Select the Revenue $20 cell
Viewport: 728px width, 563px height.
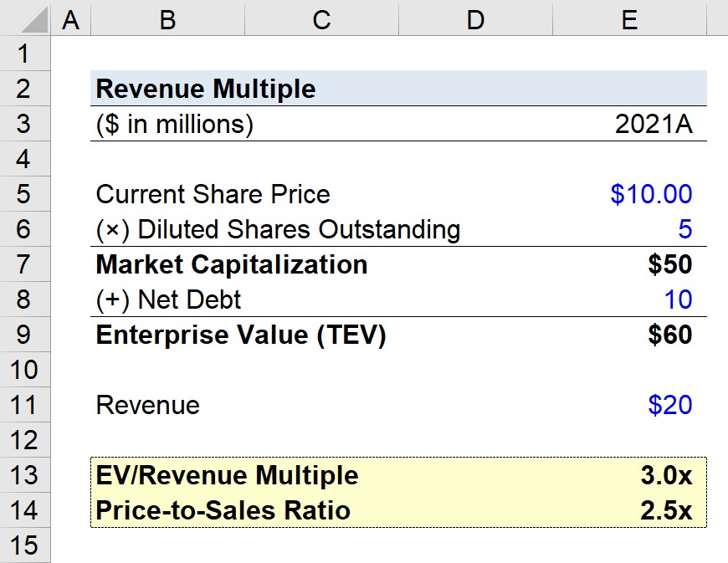click(629, 405)
